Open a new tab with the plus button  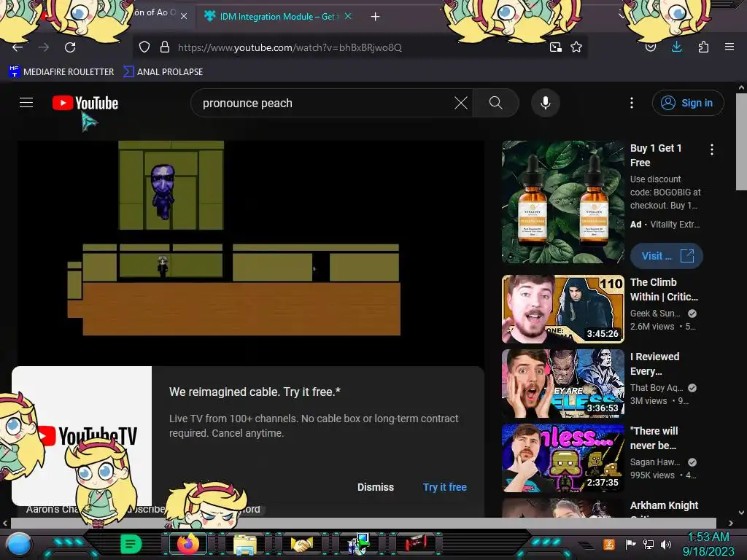(x=376, y=17)
